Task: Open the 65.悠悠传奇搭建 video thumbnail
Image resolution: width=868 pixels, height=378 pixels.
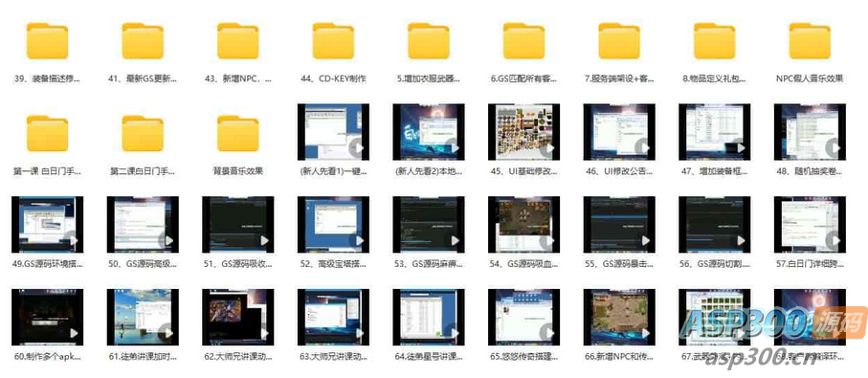Action: [523, 317]
